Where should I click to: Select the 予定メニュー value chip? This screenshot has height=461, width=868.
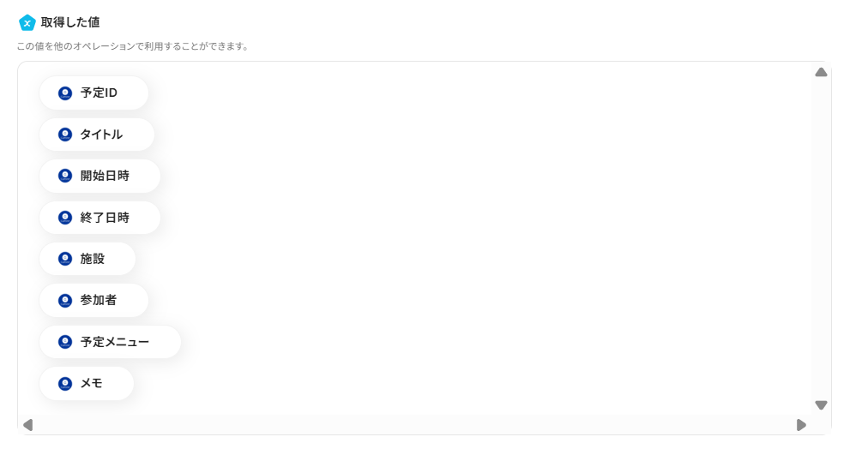(x=110, y=342)
